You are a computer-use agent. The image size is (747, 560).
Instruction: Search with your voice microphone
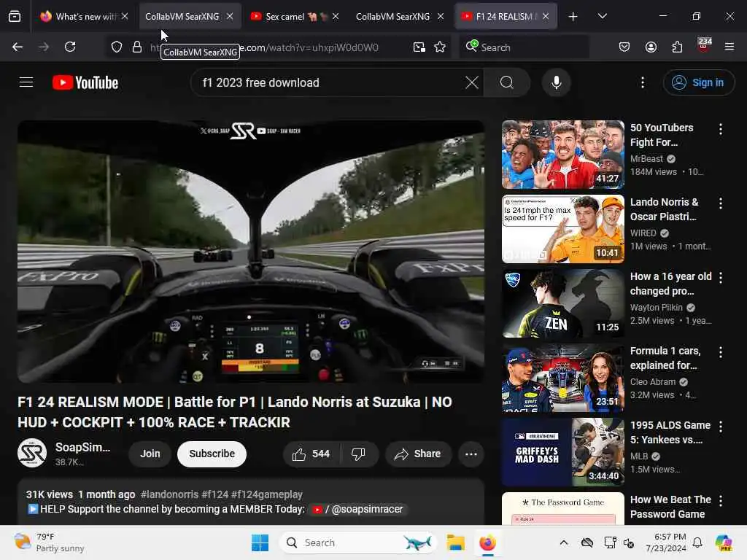[556, 82]
